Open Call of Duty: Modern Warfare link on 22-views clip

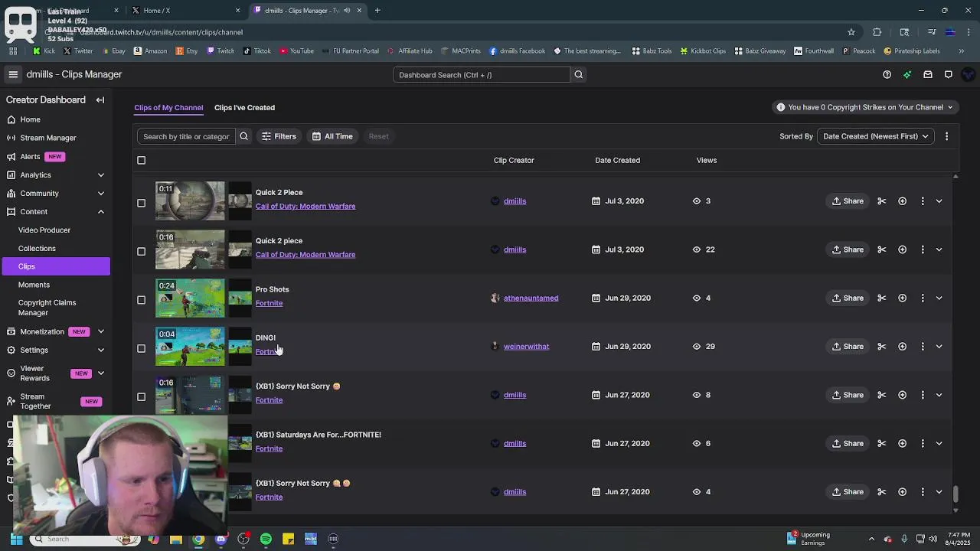click(305, 254)
